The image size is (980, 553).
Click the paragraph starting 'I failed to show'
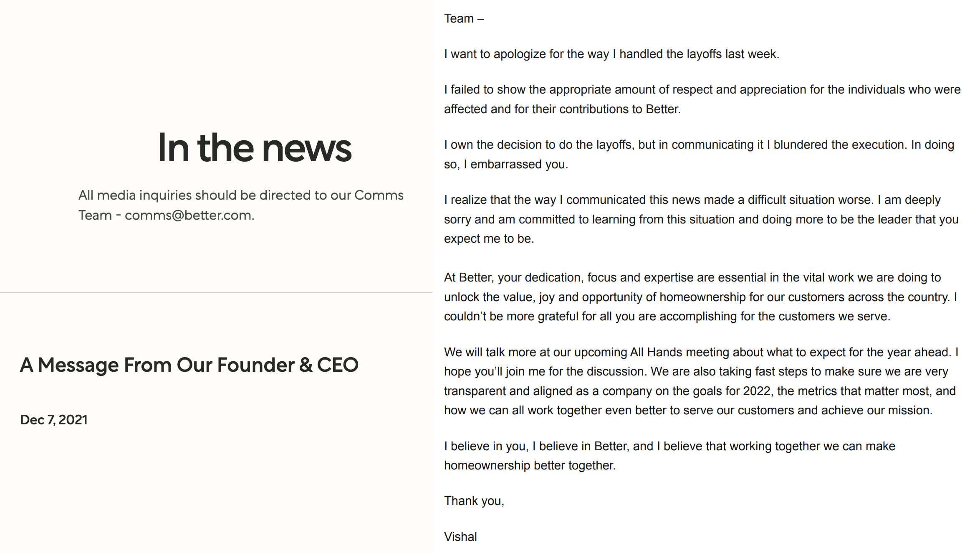(x=702, y=99)
